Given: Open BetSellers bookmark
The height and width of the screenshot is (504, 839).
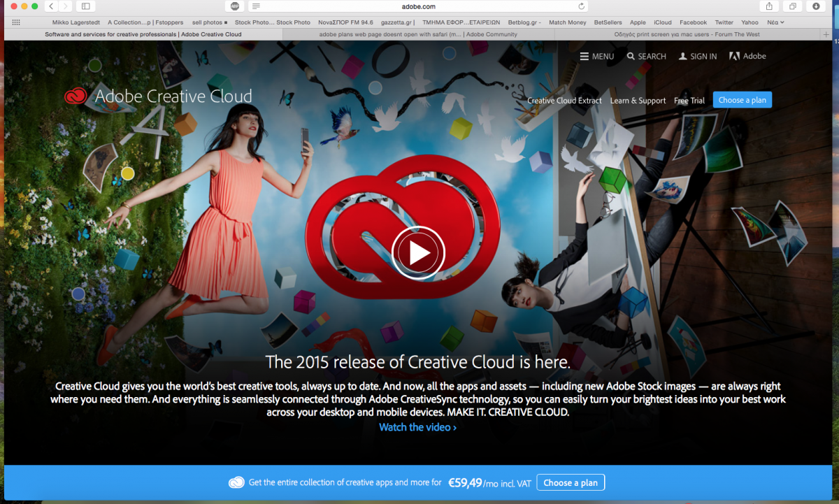Looking at the screenshot, I should point(608,22).
